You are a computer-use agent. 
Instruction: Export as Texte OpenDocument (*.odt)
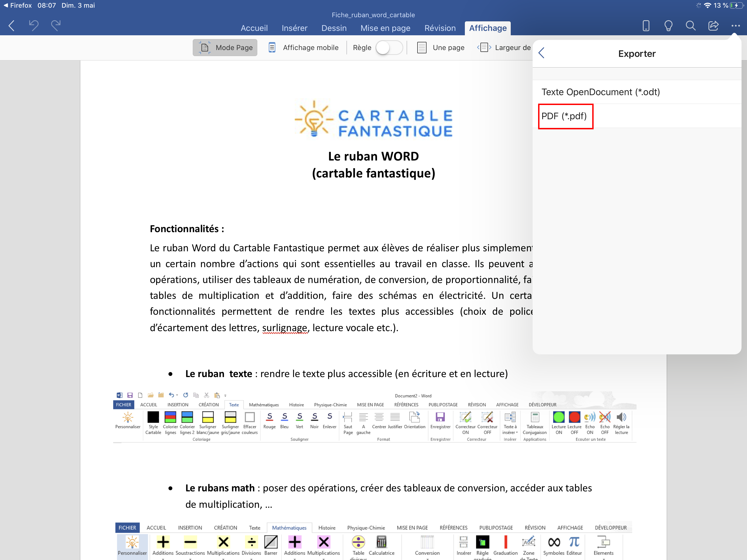pos(600,92)
